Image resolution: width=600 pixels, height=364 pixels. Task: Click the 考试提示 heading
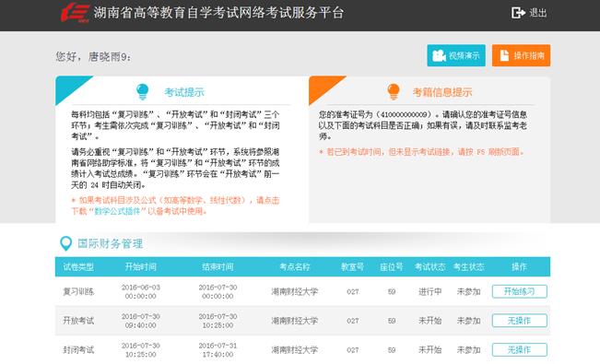[x=184, y=92]
